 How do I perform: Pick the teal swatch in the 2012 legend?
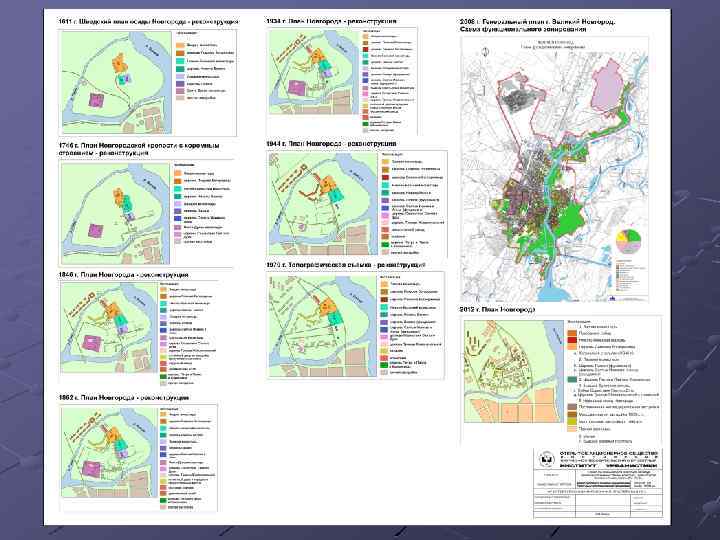point(572,380)
